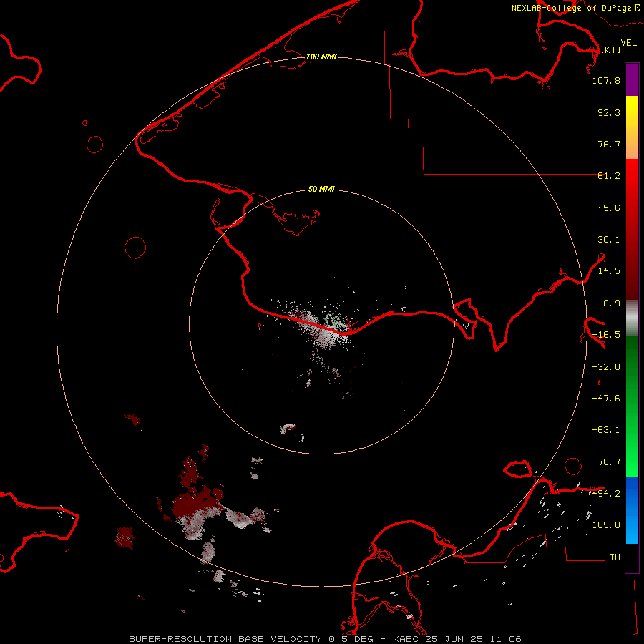Click the -32.0 scale value
Viewport: 644px width, 644px height.
tap(606, 367)
